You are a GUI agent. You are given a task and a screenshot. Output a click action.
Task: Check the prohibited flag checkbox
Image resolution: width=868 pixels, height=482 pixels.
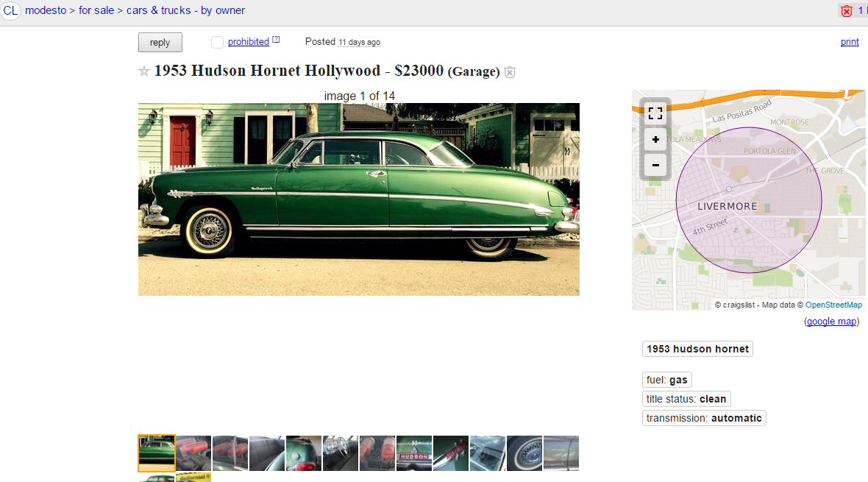pos(217,42)
